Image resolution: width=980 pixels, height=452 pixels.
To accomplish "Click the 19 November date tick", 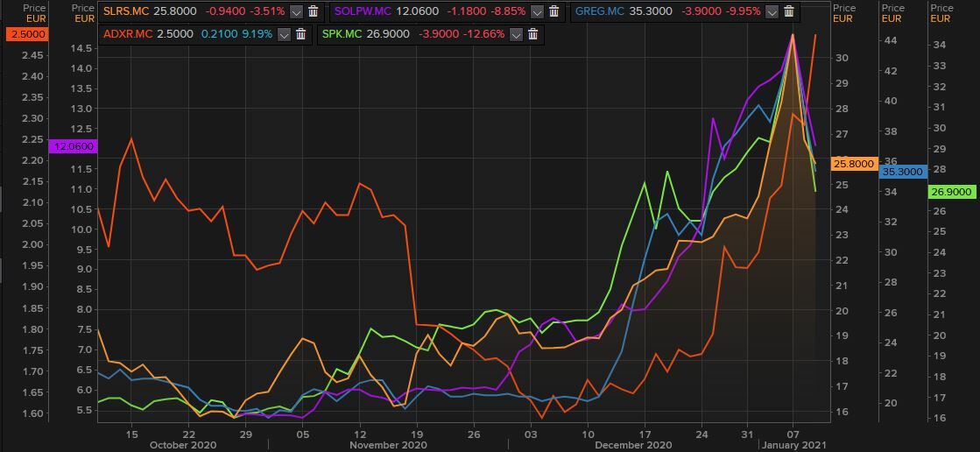I will [417, 434].
